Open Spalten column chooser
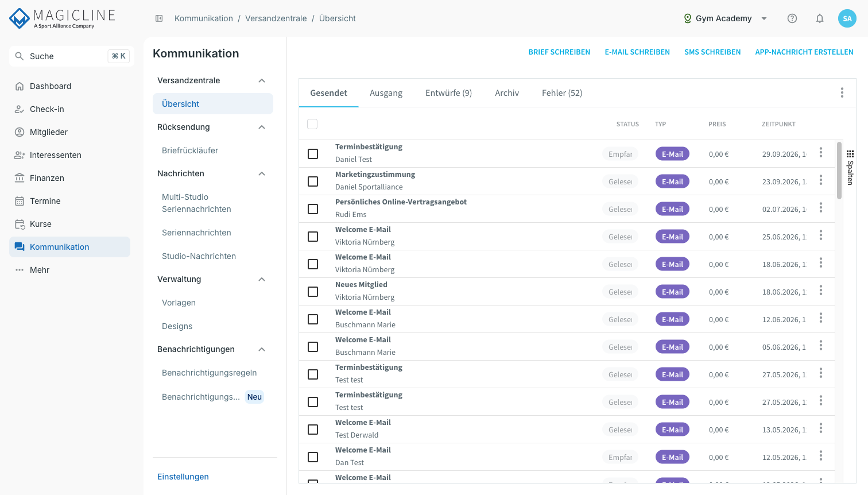The height and width of the screenshot is (495, 868). pyautogui.click(x=850, y=167)
